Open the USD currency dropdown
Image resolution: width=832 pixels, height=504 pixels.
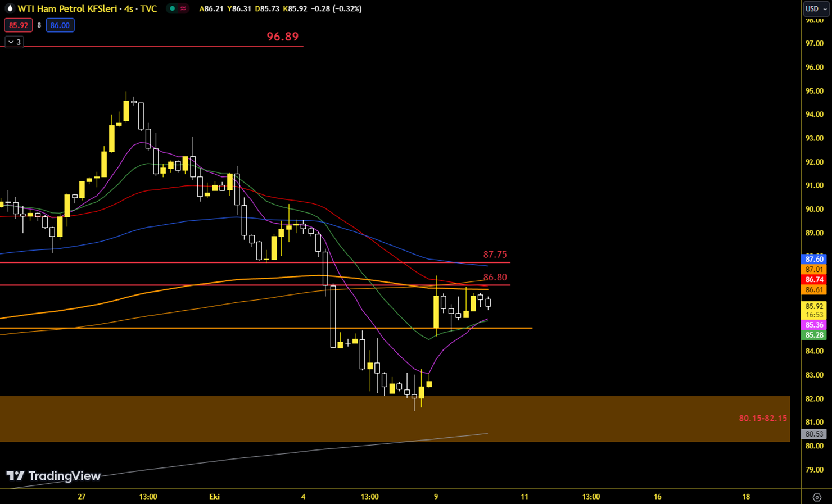pos(816,8)
